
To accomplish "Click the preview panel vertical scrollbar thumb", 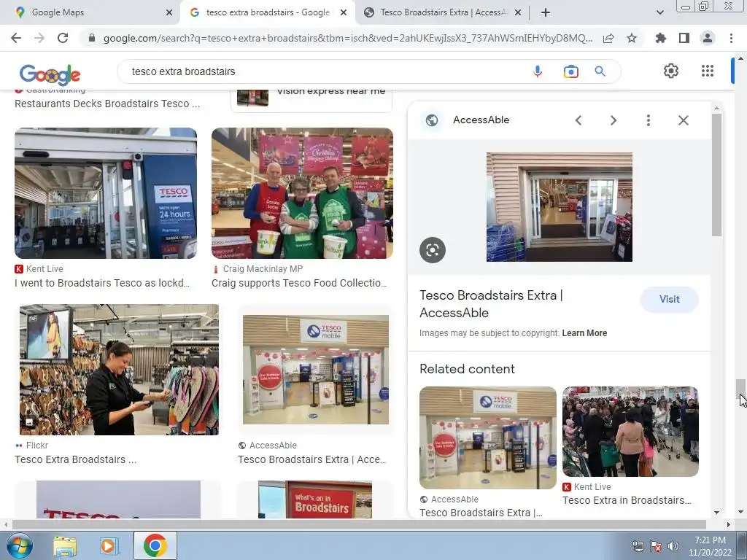I will [716, 175].
